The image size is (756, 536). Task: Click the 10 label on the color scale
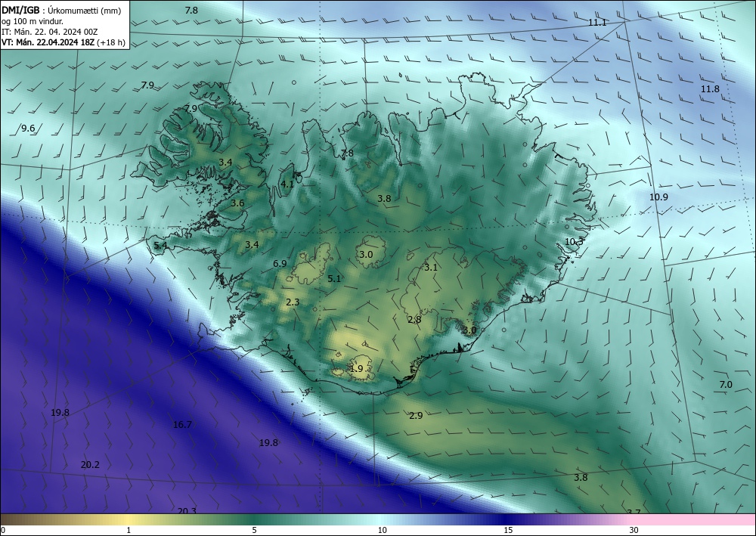382,531
